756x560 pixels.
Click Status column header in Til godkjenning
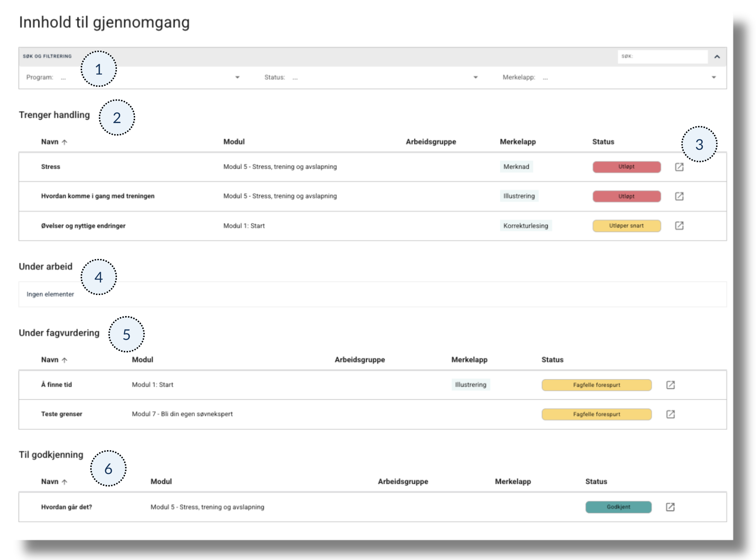[596, 482]
